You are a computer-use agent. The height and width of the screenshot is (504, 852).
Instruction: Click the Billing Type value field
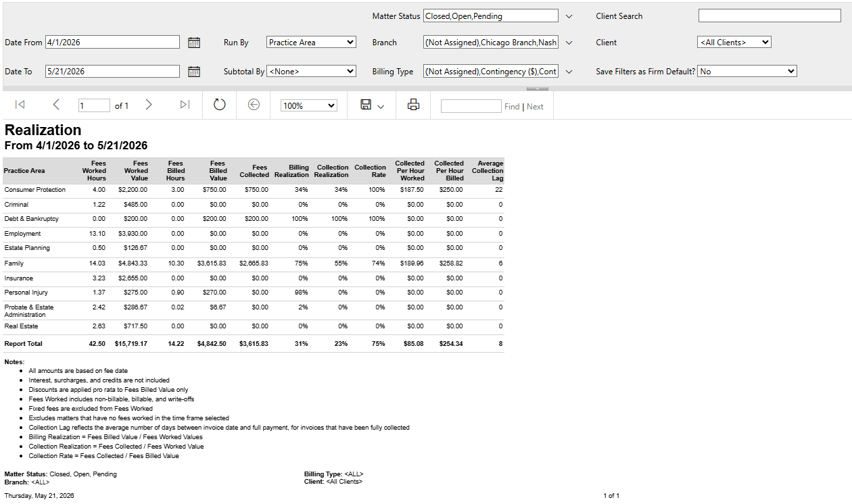[491, 71]
